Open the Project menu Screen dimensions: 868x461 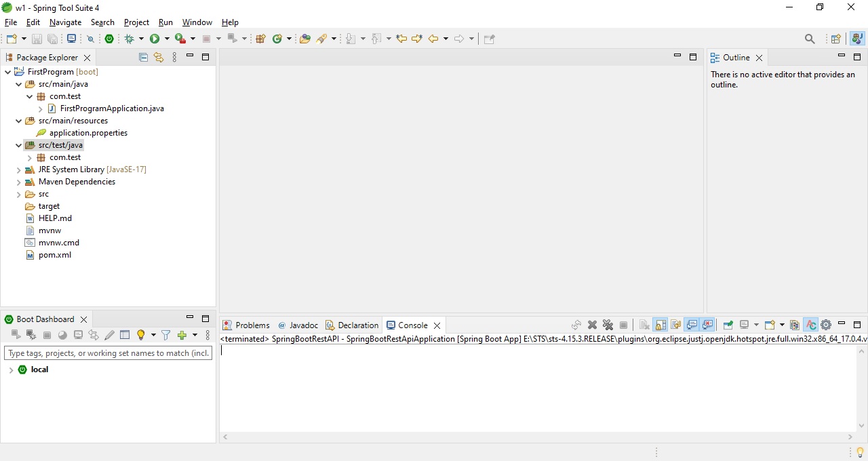136,22
